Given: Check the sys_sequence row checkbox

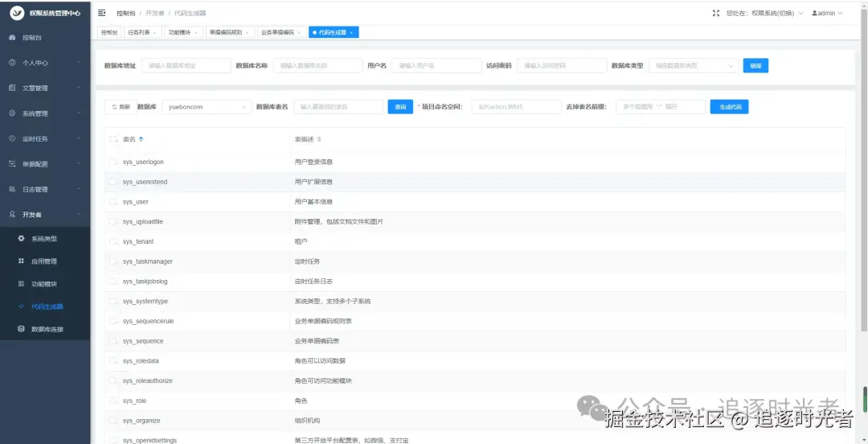Looking at the screenshot, I should coord(113,341).
